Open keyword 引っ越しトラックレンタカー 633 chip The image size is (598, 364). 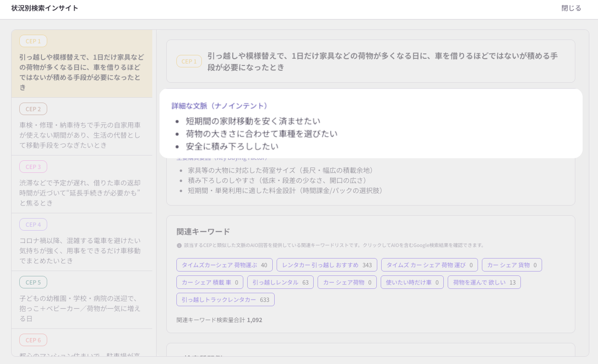226,299
